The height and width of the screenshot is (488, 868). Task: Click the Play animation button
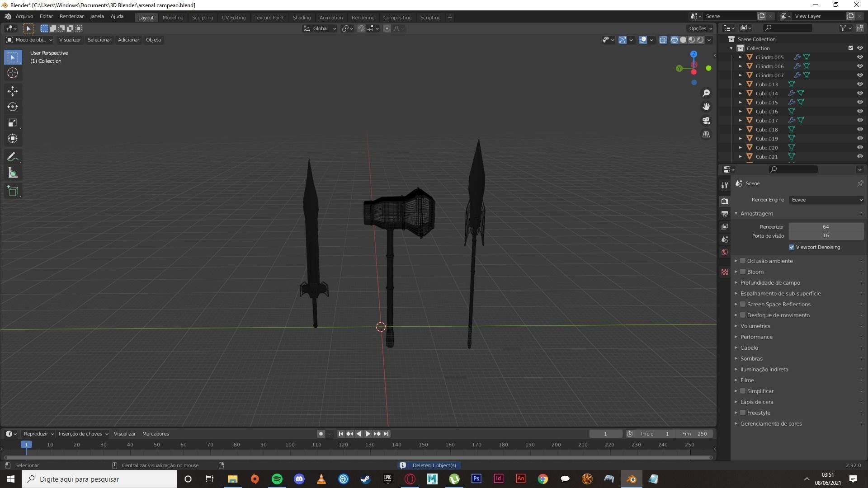(x=368, y=434)
